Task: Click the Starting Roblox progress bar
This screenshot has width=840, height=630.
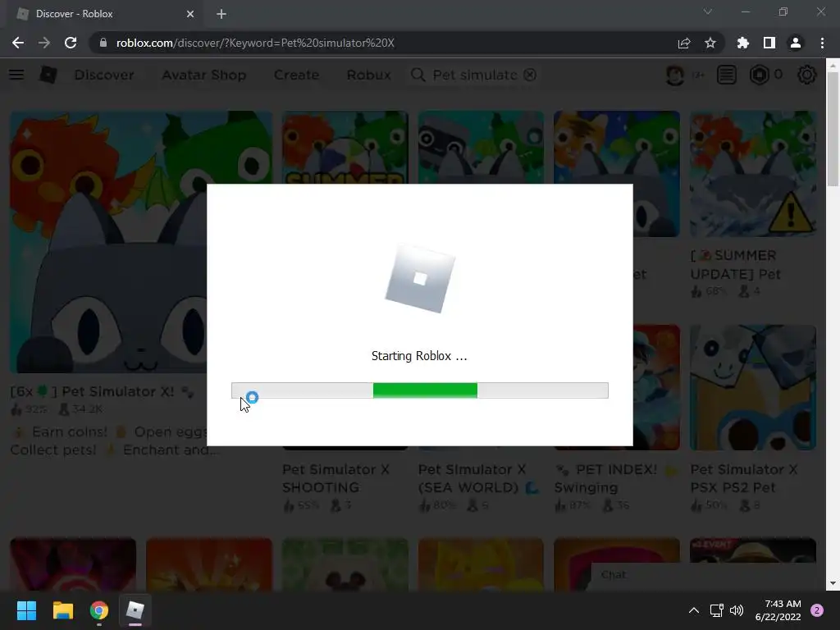Action: [x=419, y=390]
